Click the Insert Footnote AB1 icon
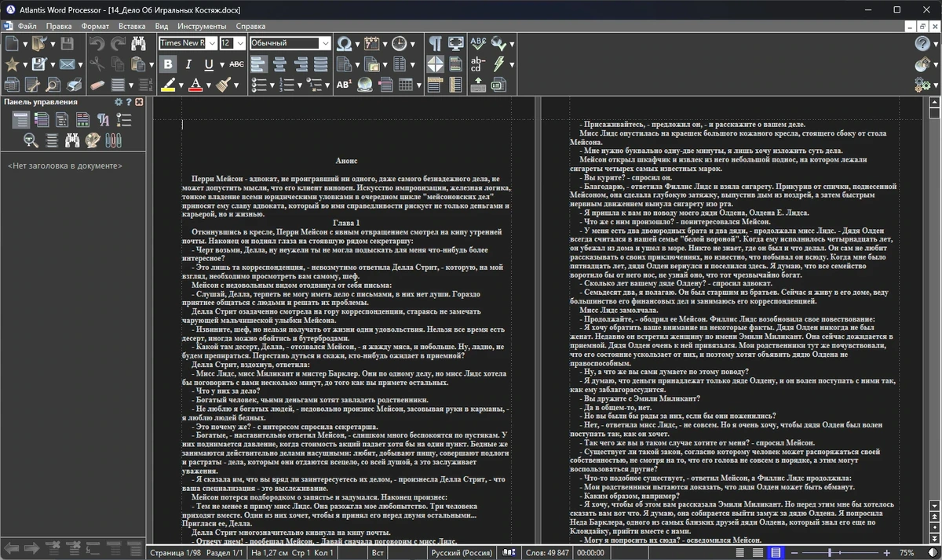The height and width of the screenshot is (560, 942). coord(344,85)
